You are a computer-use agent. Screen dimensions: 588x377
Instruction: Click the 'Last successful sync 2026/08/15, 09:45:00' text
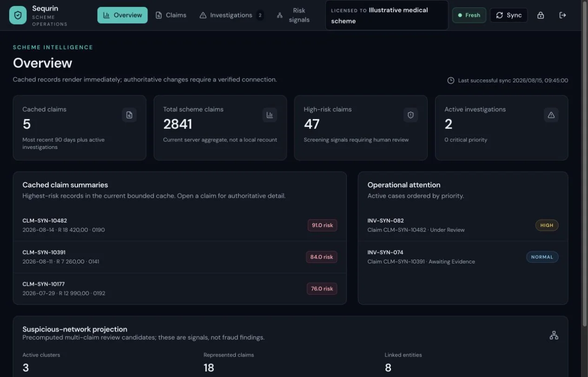513,81
